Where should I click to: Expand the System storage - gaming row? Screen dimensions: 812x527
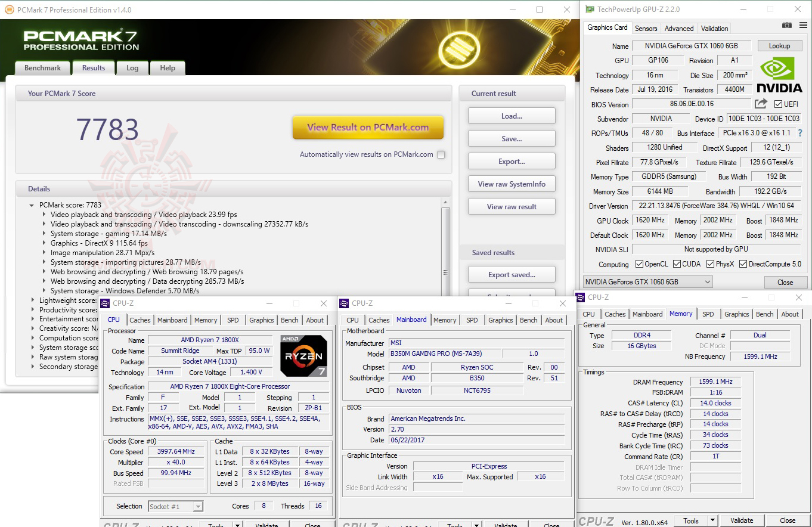click(45, 234)
